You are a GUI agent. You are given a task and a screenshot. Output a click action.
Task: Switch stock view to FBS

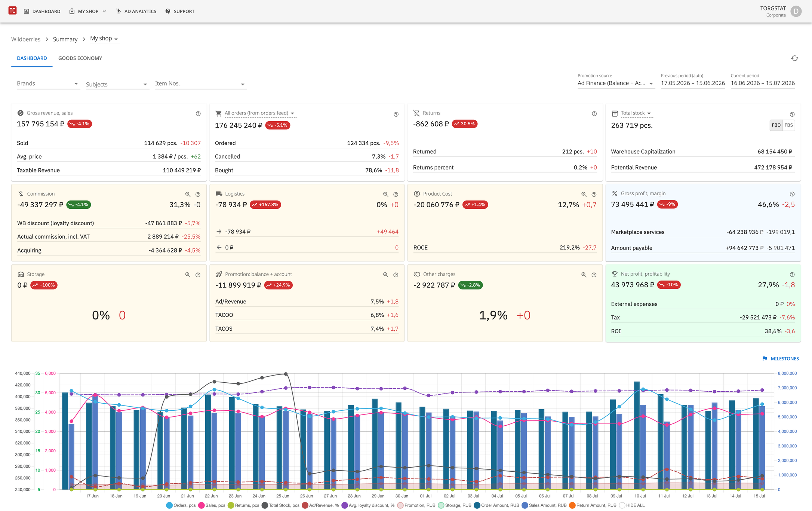click(788, 125)
